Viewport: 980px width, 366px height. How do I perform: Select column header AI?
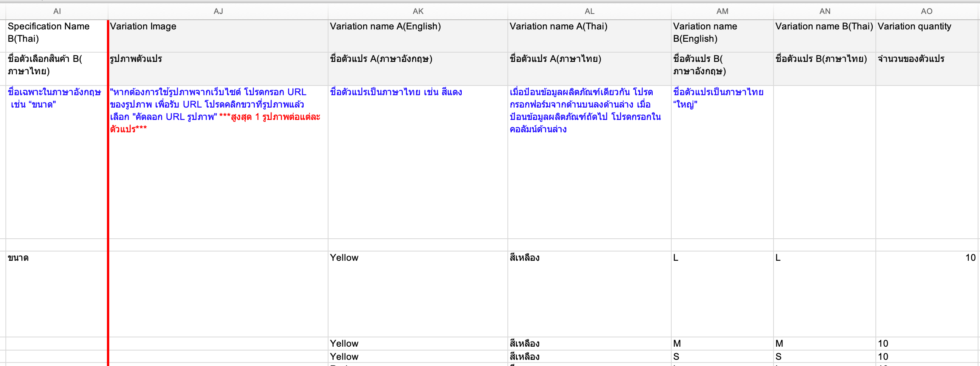[57, 11]
